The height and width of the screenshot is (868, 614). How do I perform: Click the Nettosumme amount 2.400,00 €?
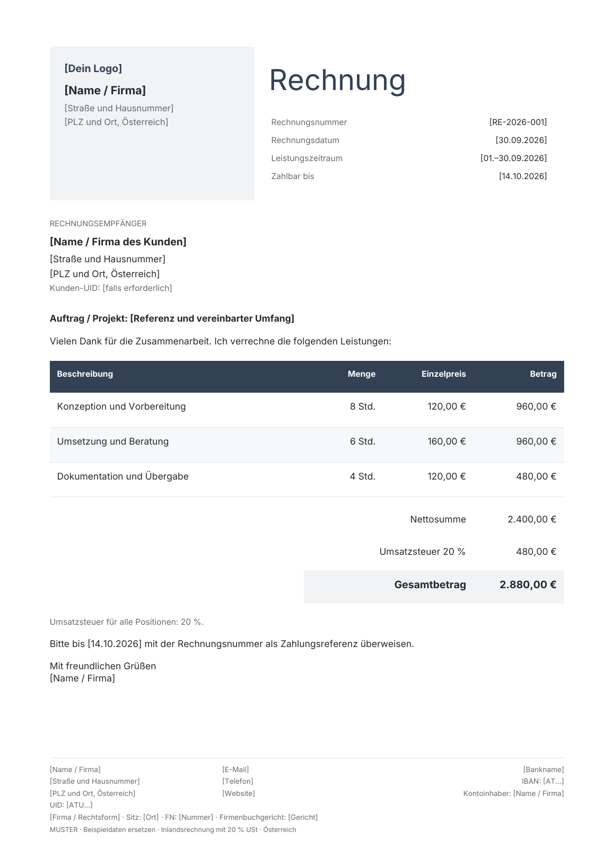pyautogui.click(x=532, y=519)
